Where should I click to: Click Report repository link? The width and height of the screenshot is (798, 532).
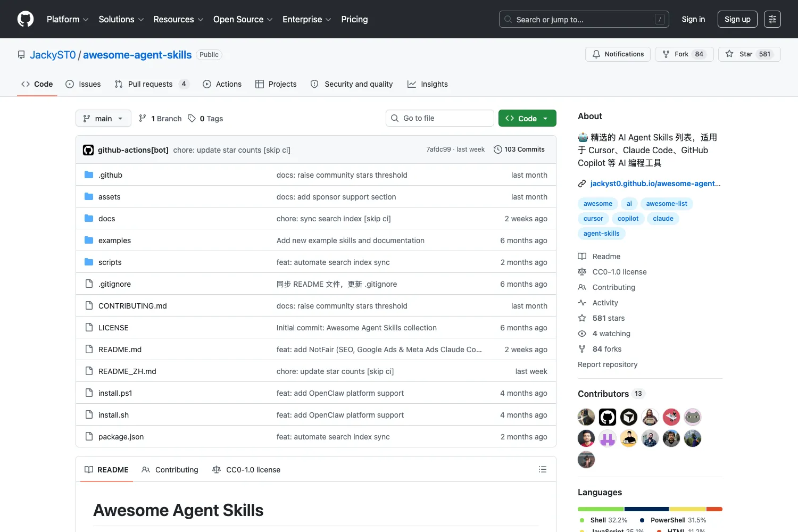click(x=608, y=364)
